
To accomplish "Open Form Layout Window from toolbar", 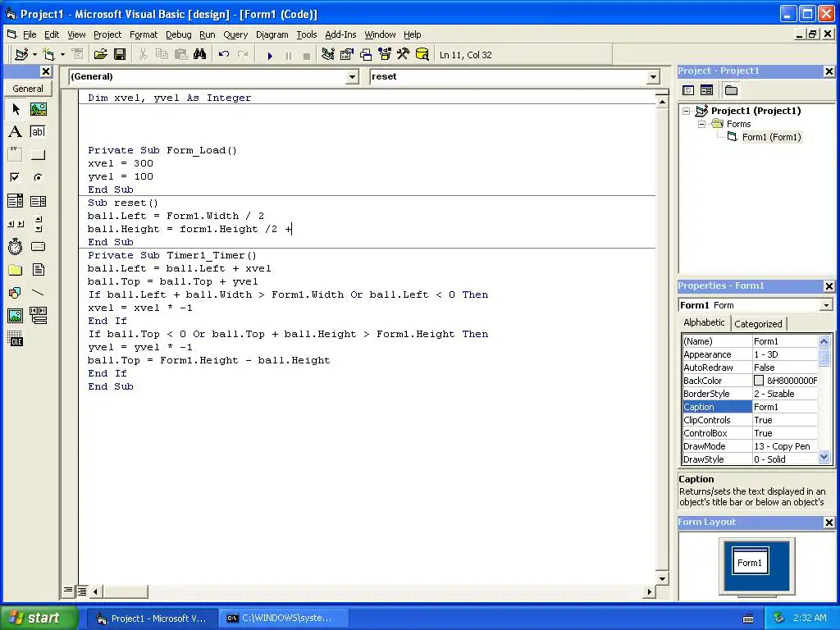I will 366,54.
